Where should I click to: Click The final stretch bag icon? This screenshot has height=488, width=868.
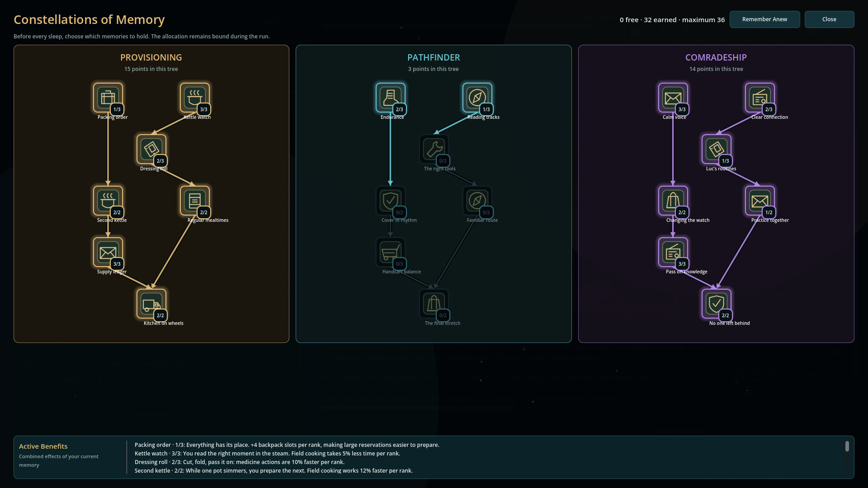434,303
